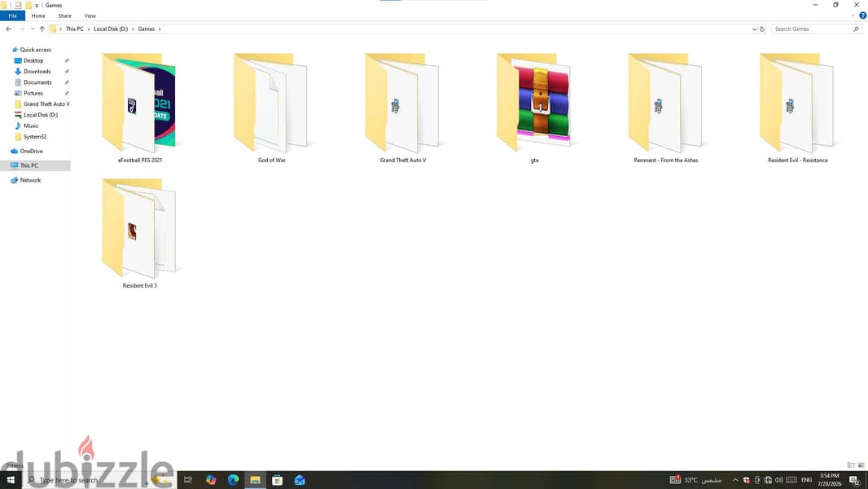Switch to large icons view in status bar
The width and height of the screenshot is (868, 489).
pos(861,465)
